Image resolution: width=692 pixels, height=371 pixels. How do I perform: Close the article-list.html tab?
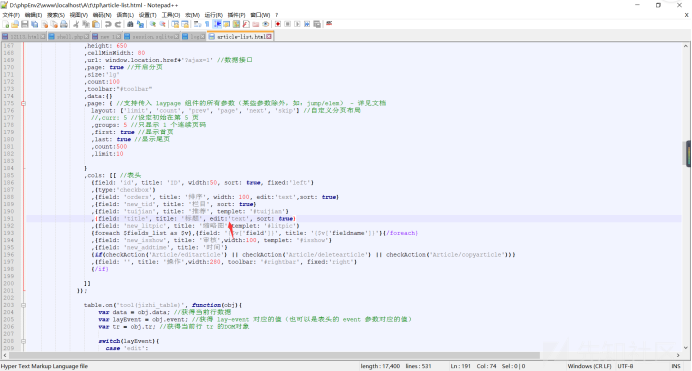click(269, 37)
